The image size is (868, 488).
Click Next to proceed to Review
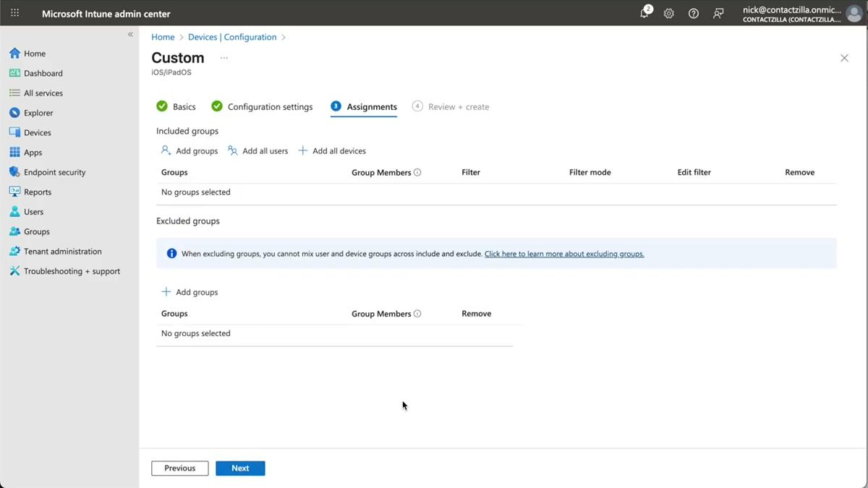pos(240,468)
